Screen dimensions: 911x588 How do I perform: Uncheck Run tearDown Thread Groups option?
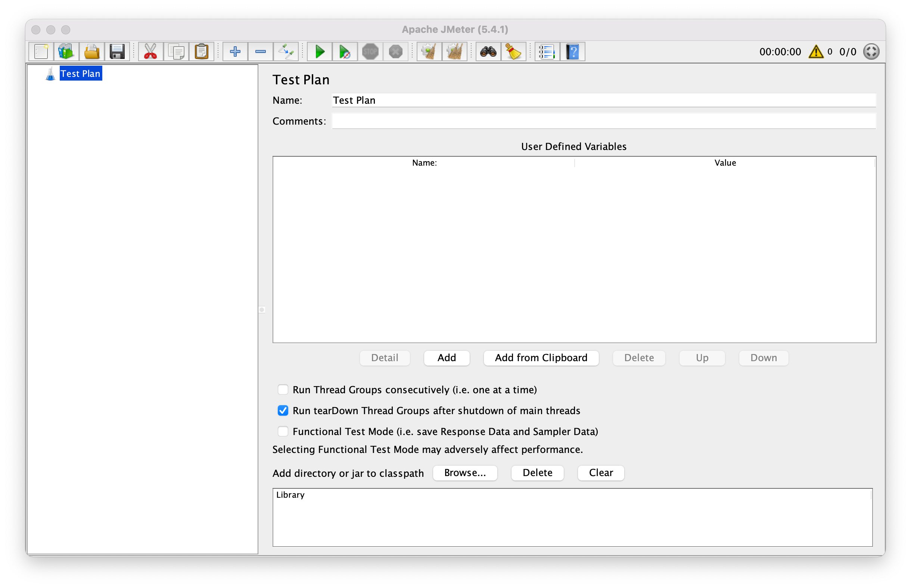pyautogui.click(x=283, y=410)
